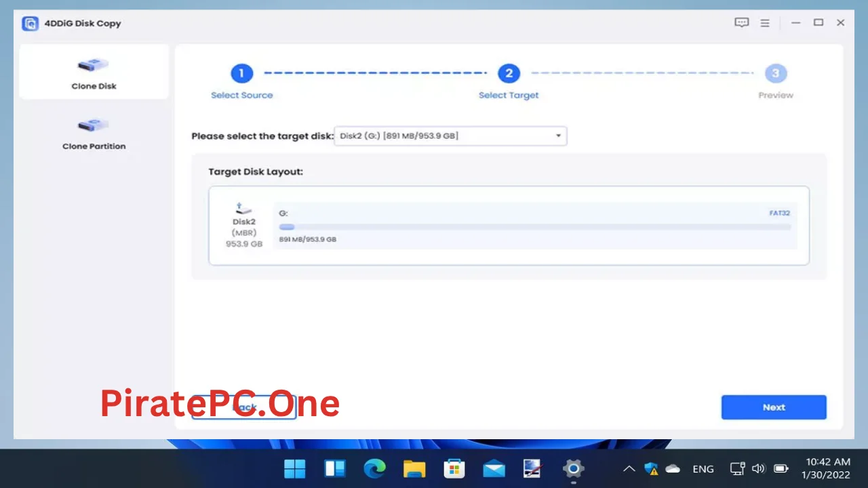
Task: Click the battery tray icon
Action: tap(781, 468)
